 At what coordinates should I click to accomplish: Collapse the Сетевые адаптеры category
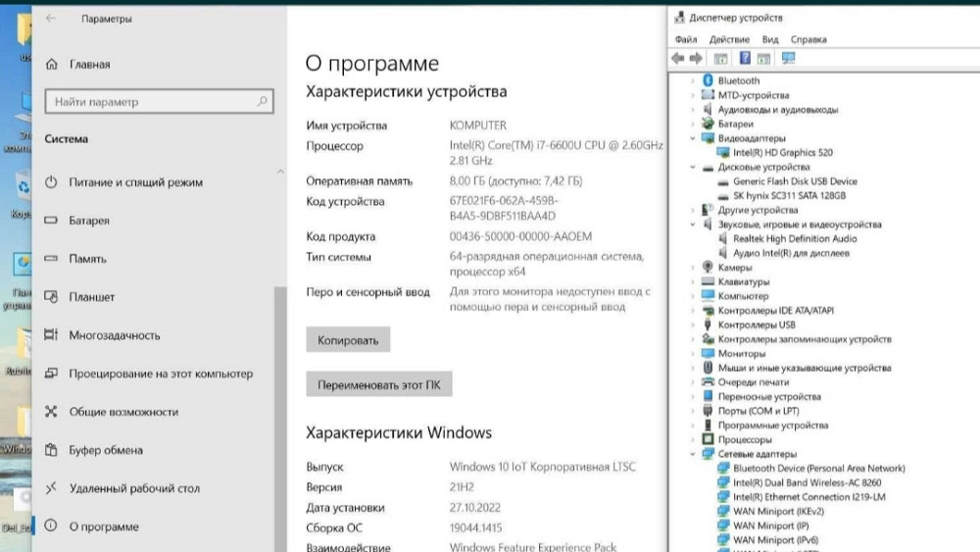tap(693, 454)
